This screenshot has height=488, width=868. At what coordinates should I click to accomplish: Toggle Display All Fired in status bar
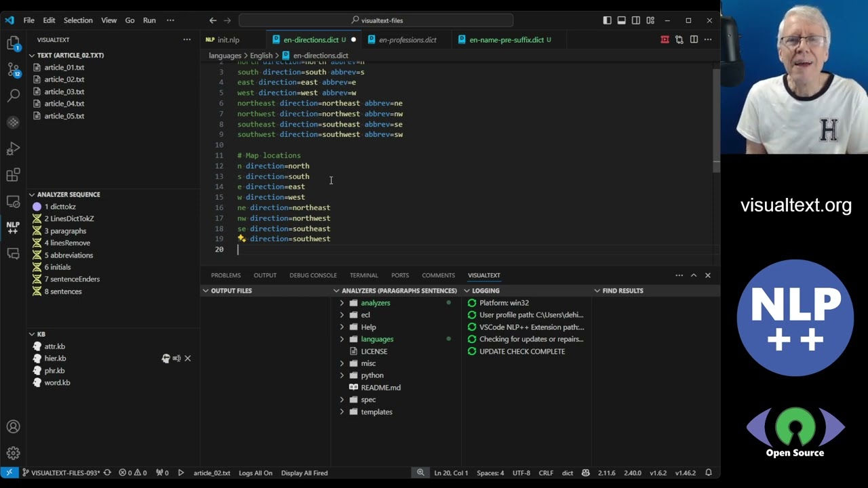pyautogui.click(x=304, y=473)
